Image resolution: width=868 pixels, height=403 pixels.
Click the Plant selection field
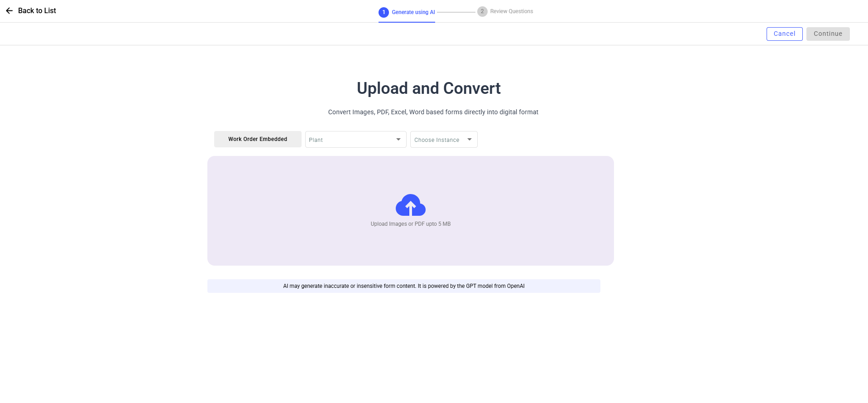click(349, 140)
